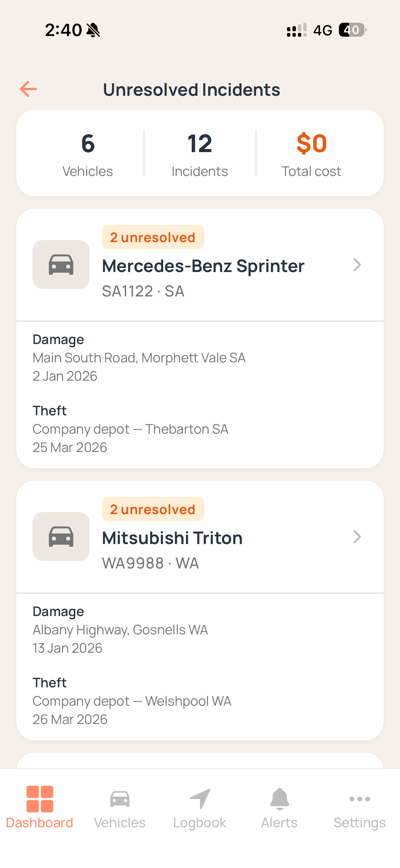Tap the Vehicles car icon in navbar

point(120,799)
